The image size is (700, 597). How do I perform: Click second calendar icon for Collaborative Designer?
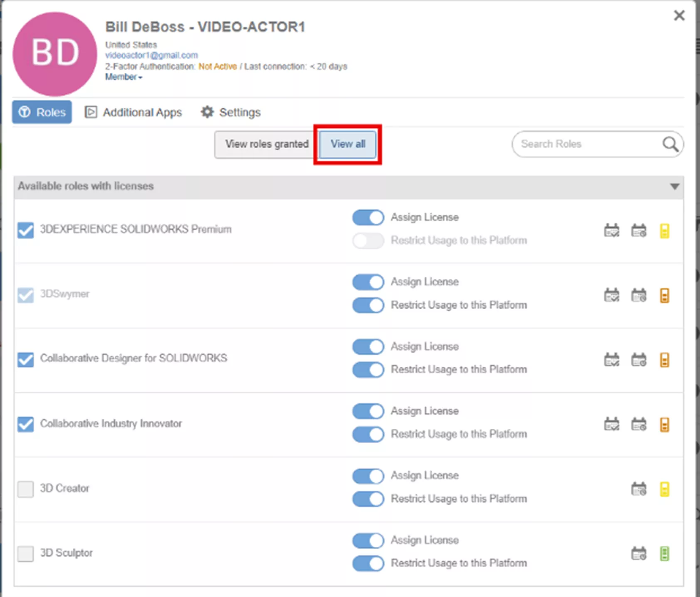[639, 360]
